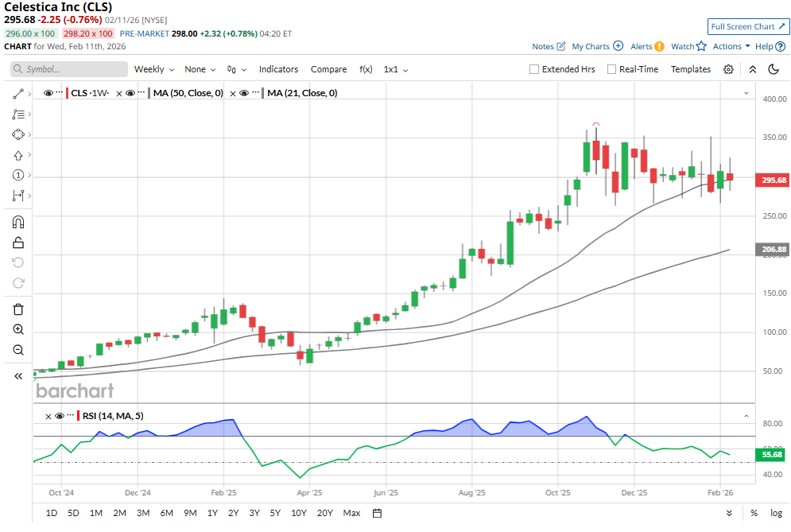
Task: Expand the Actions dropdown menu
Action: [x=731, y=46]
